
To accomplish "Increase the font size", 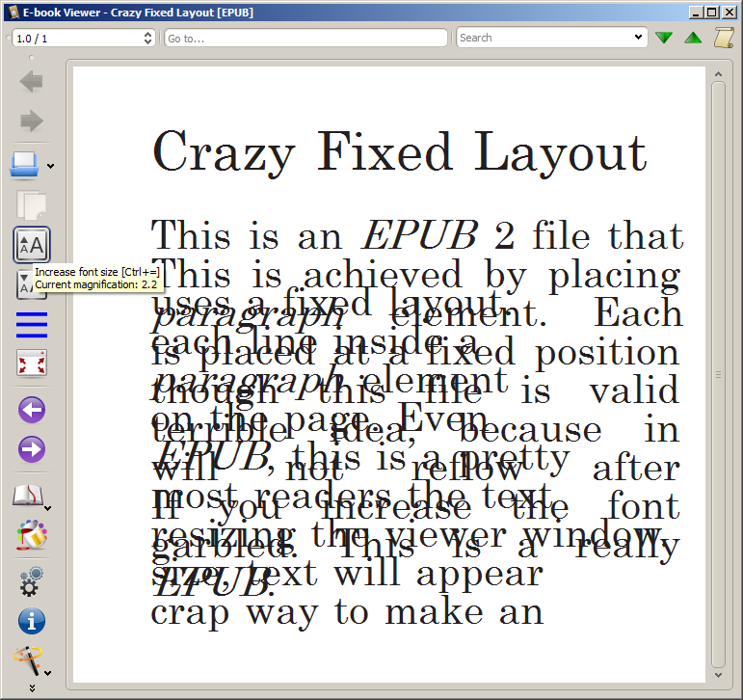I will [x=31, y=245].
